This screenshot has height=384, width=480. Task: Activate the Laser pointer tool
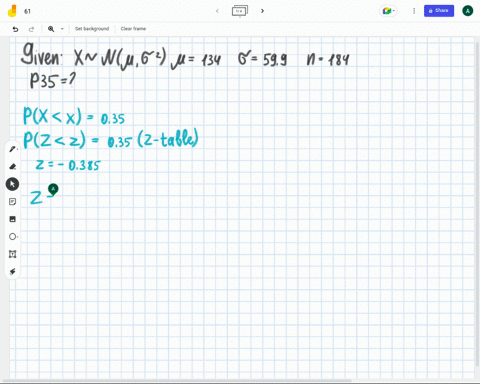click(13, 271)
